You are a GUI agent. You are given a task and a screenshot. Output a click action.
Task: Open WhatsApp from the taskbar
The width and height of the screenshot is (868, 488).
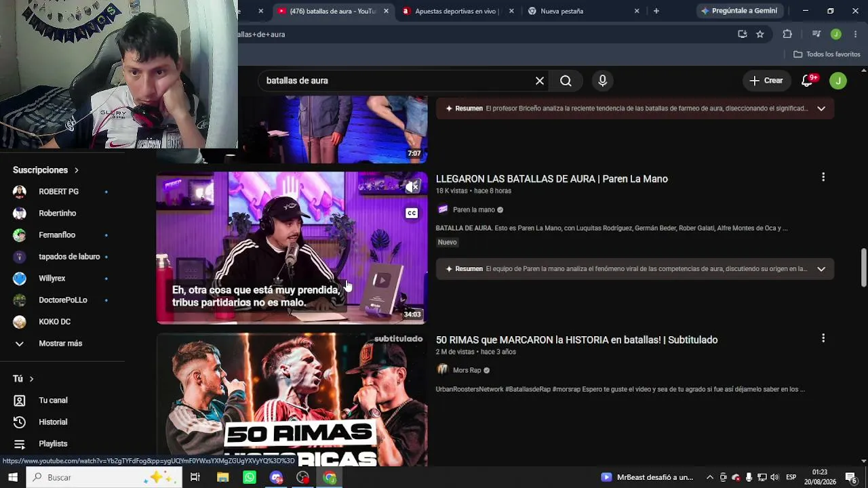250,477
